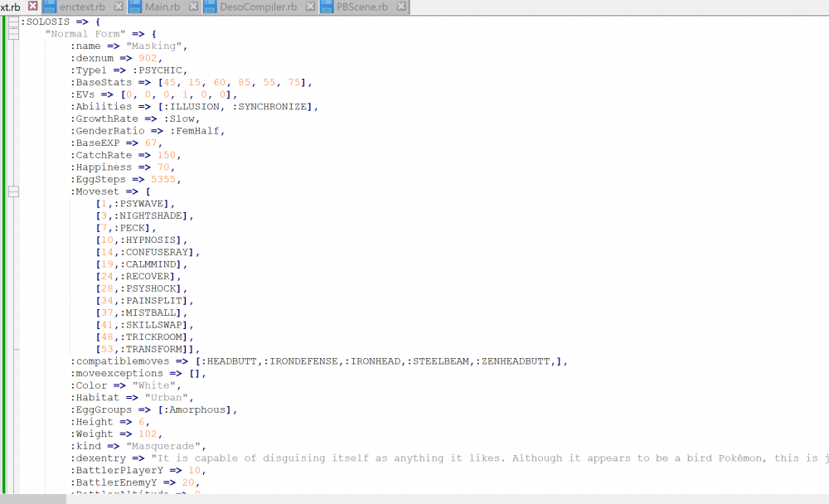Click the :TRICKROOM move entry

[x=144, y=337]
